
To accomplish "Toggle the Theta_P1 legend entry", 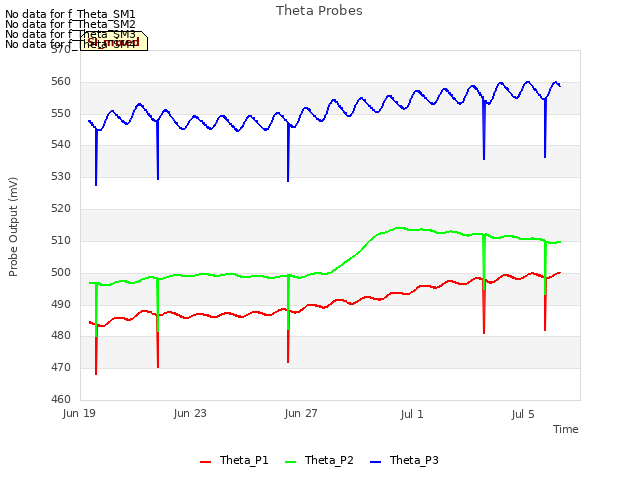I will [234, 460].
